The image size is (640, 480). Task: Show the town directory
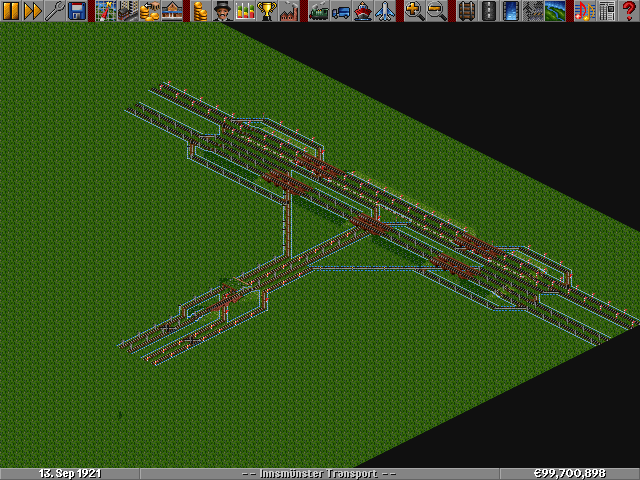(x=127, y=11)
